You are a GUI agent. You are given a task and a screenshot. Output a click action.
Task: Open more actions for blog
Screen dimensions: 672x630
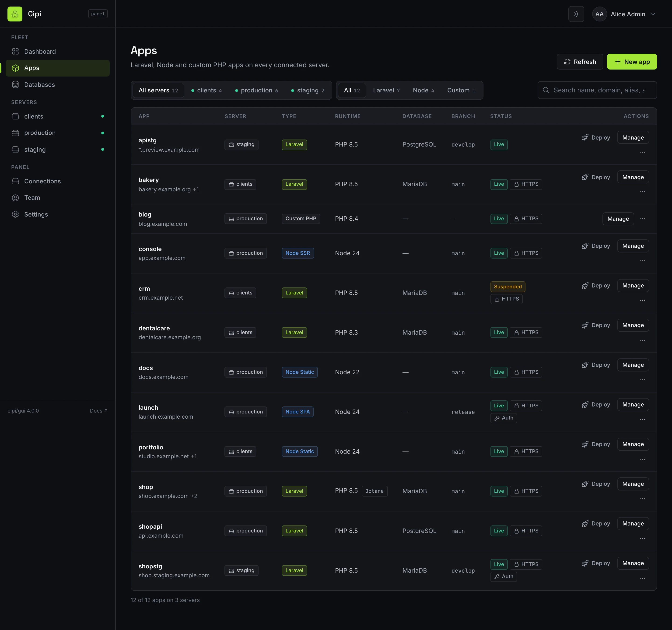(642, 219)
